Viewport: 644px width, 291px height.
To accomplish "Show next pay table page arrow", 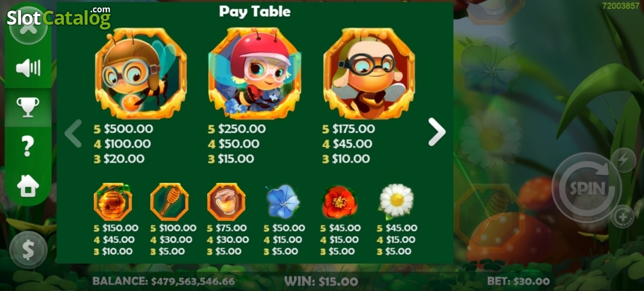I will point(437,132).
